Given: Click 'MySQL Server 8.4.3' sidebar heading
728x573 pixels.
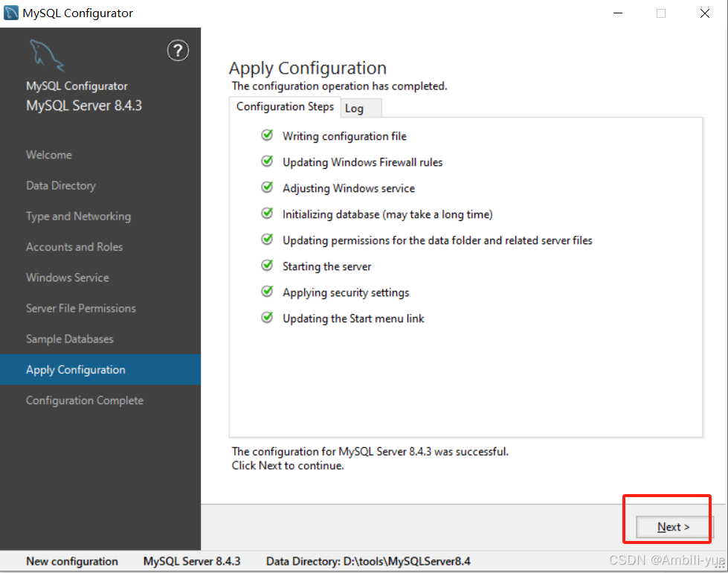Looking at the screenshot, I should [84, 106].
